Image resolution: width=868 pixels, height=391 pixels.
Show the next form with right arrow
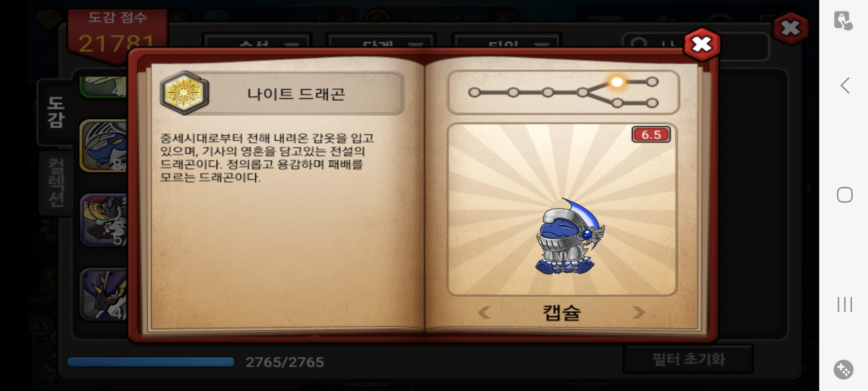coord(639,312)
